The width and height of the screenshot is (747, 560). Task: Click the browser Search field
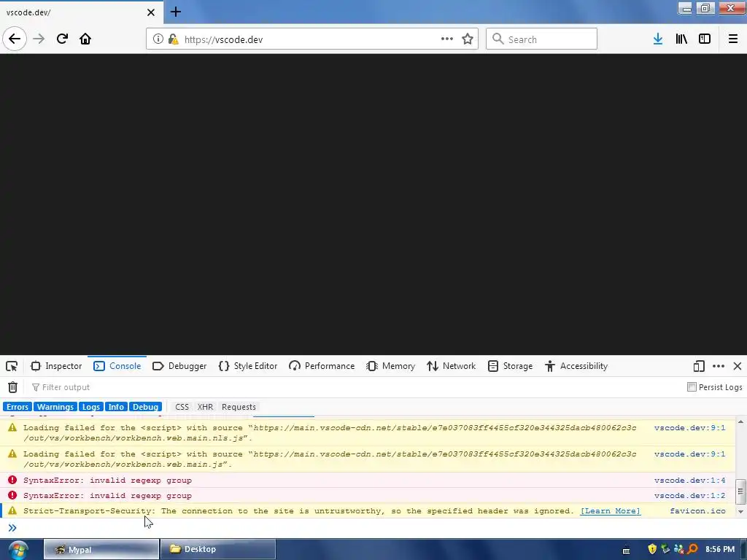[541, 39]
